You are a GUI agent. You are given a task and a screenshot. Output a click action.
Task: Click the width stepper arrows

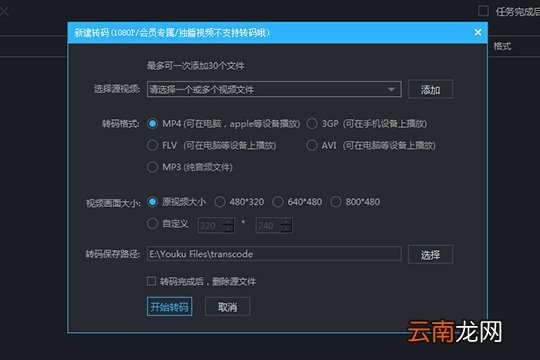228,226
